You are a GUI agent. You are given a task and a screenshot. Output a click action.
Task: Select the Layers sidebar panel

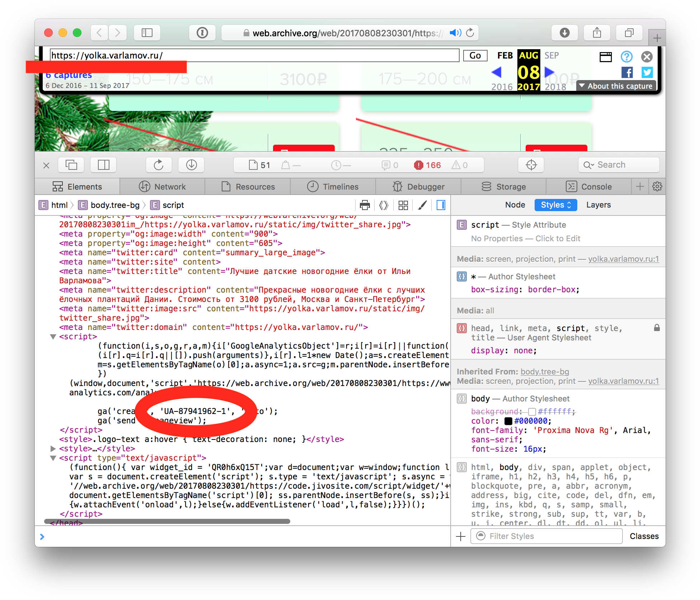pyautogui.click(x=598, y=205)
